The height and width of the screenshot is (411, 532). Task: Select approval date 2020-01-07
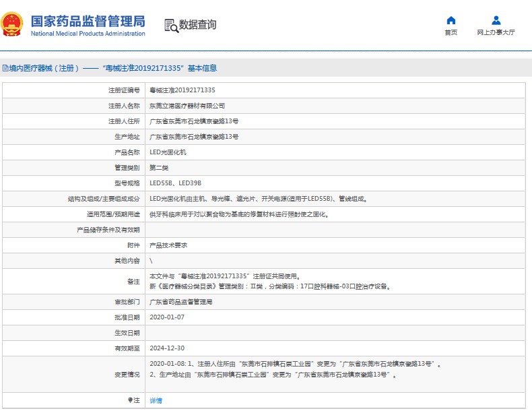pos(167,317)
